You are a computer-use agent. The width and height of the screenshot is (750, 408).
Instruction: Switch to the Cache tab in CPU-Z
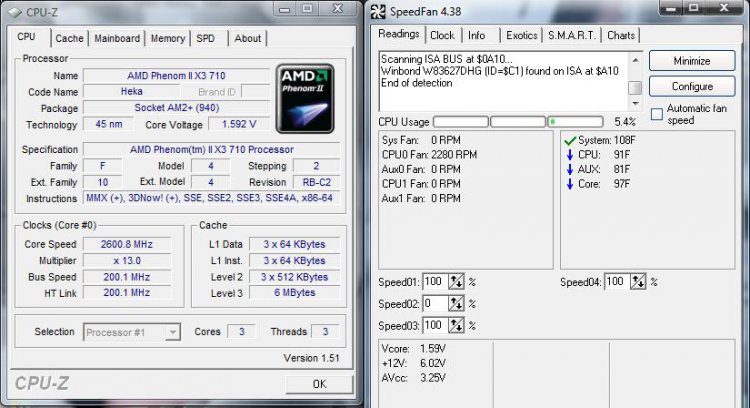tap(69, 38)
